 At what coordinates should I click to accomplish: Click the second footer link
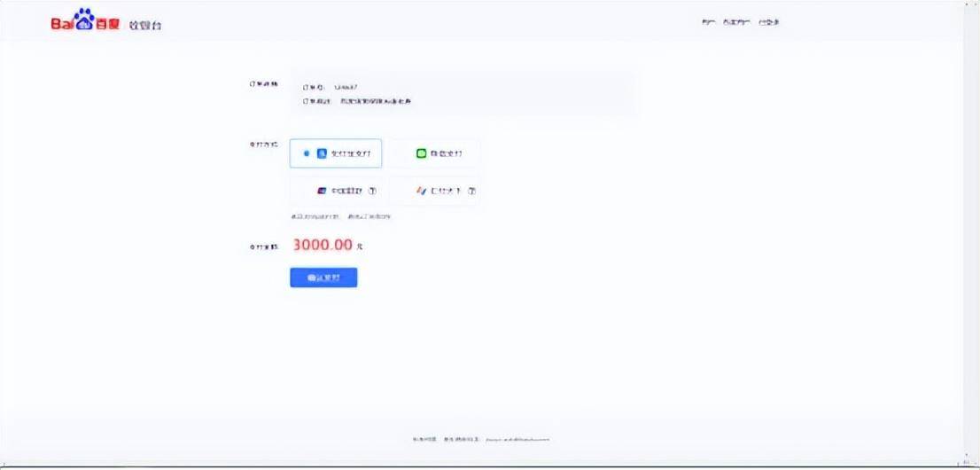point(462,439)
